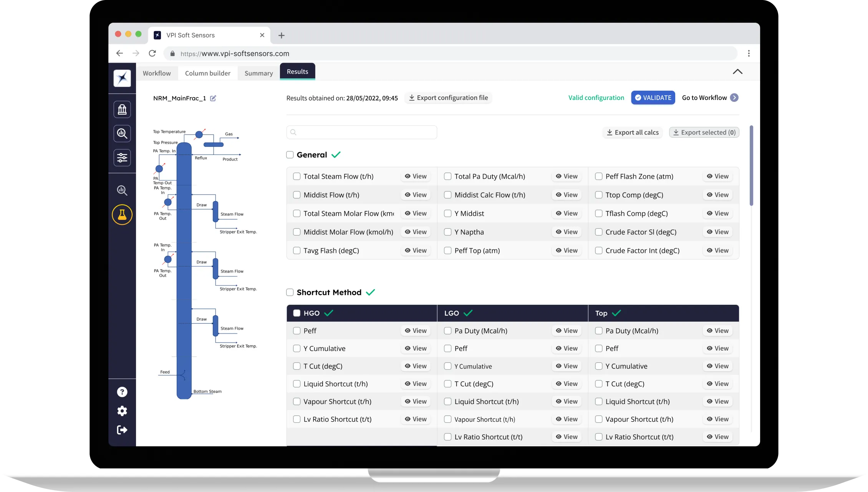The image size is (868, 492).
Task: Open the sliders configuration icon in sidebar
Action: click(122, 158)
